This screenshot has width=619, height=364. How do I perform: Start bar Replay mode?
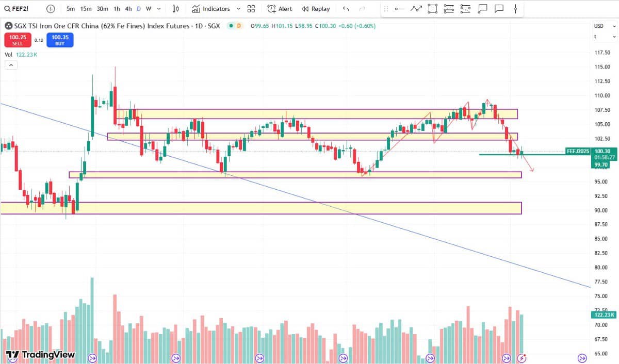(316, 9)
